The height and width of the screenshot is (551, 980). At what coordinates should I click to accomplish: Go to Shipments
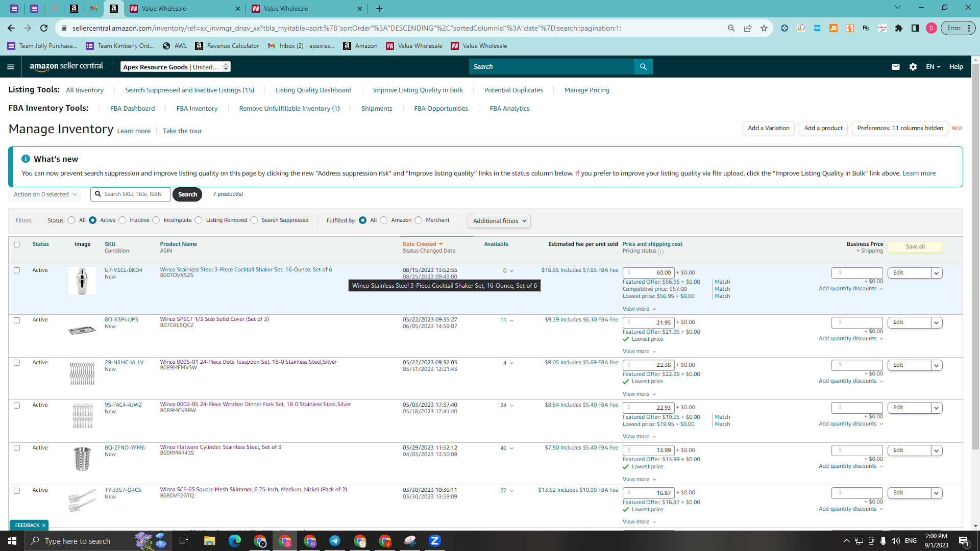[x=377, y=109]
